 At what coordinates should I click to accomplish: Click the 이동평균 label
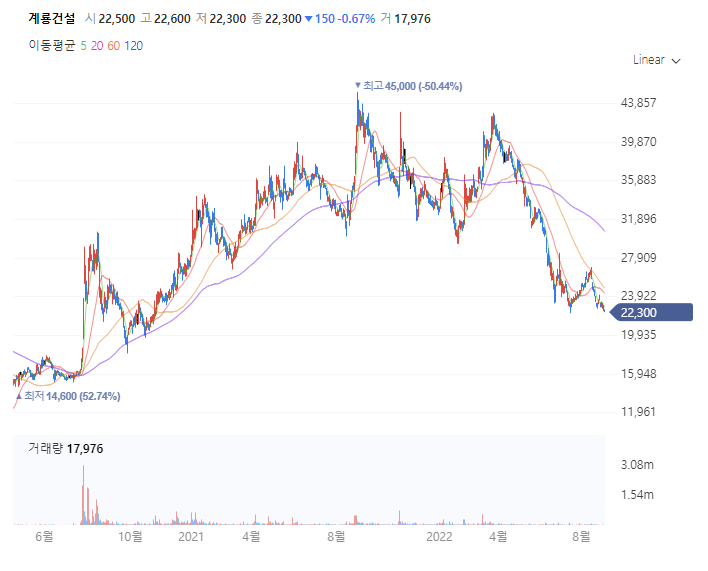pos(51,46)
